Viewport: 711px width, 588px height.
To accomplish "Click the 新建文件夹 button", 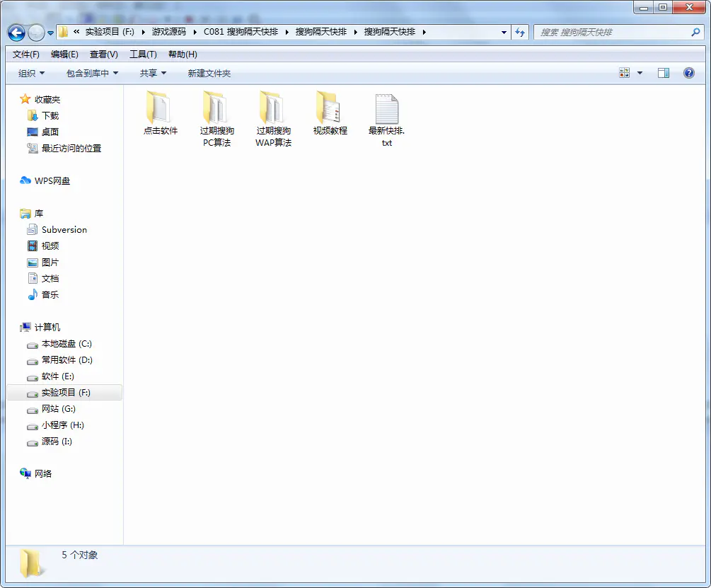I will (209, 74).
